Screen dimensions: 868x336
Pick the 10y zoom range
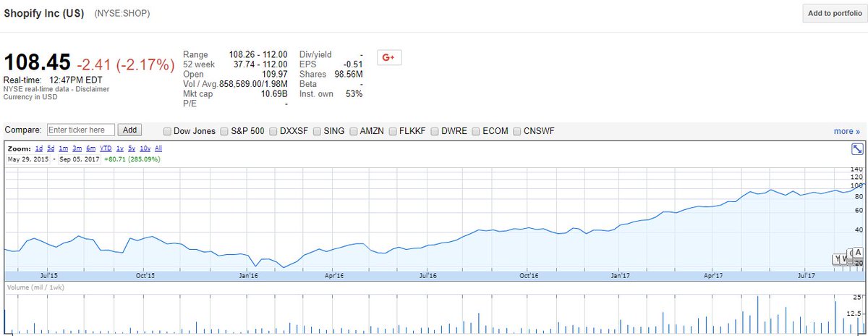tap(145, 148)
